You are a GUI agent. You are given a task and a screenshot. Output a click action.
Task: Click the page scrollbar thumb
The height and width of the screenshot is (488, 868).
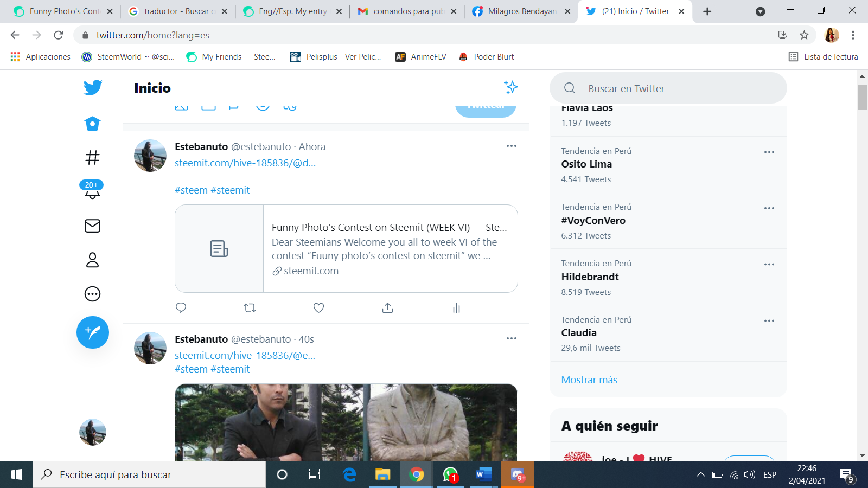(x=862, y=97)
